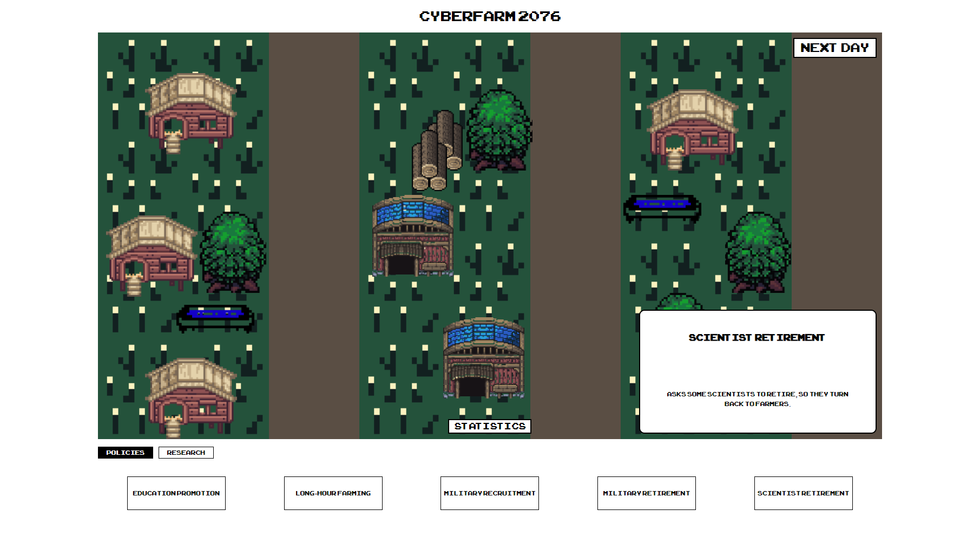Switch to the Research tab
980x549 pixels.
click(x=186, y=453)
